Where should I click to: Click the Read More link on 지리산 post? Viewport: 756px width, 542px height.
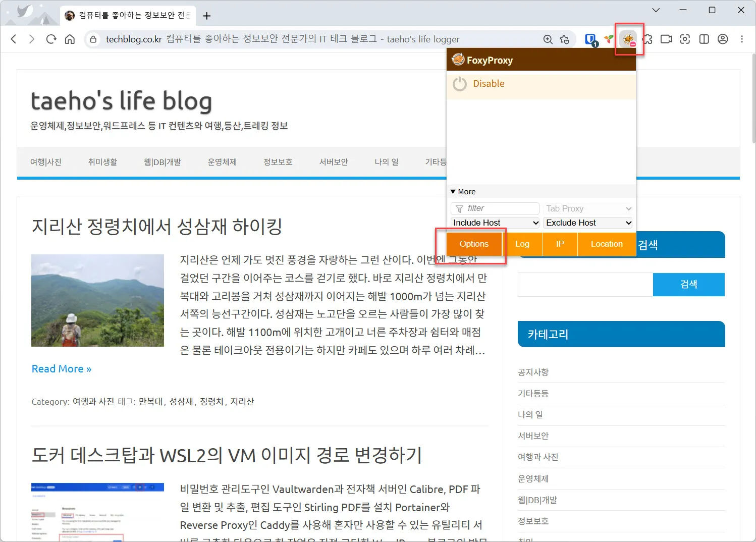pos(61,368)
